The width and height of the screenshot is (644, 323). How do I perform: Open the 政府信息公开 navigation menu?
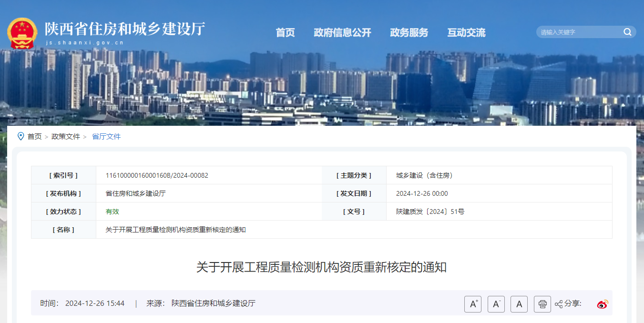pyautogui.click(x=343, y=32)
